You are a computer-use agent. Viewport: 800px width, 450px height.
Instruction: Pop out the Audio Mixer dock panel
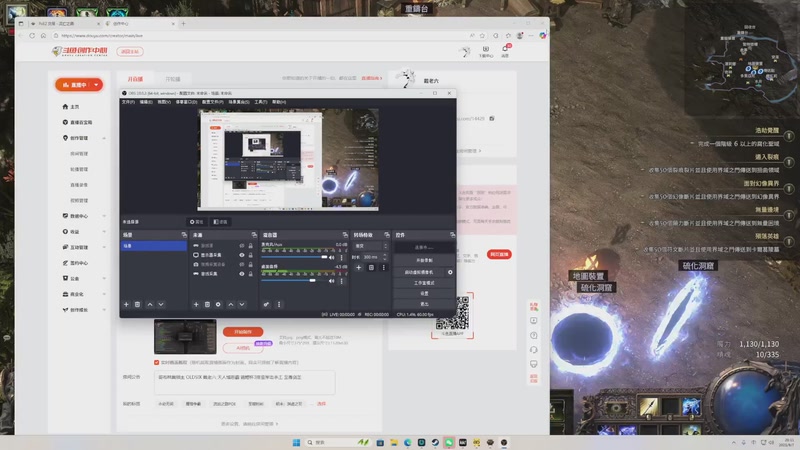[345, 235]
